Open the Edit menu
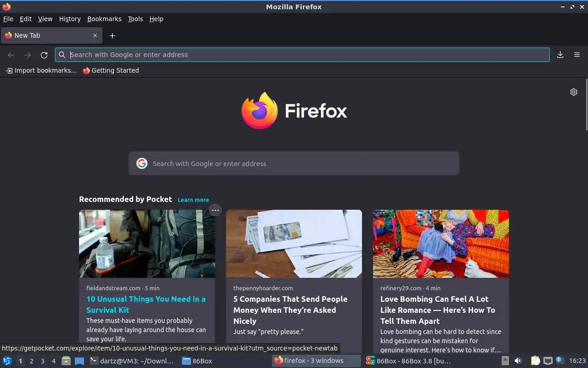This screenshot has height=368, width=588. (25, 19)
